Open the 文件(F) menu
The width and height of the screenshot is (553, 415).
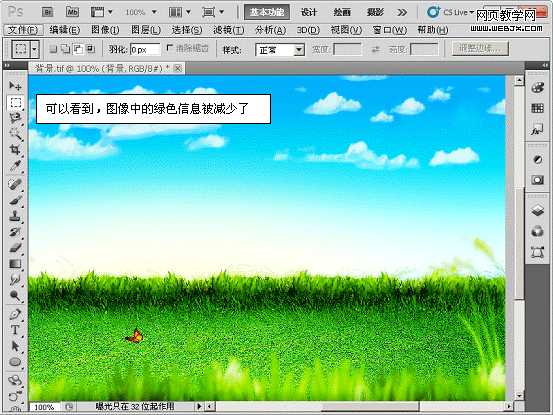pos(23,30)
